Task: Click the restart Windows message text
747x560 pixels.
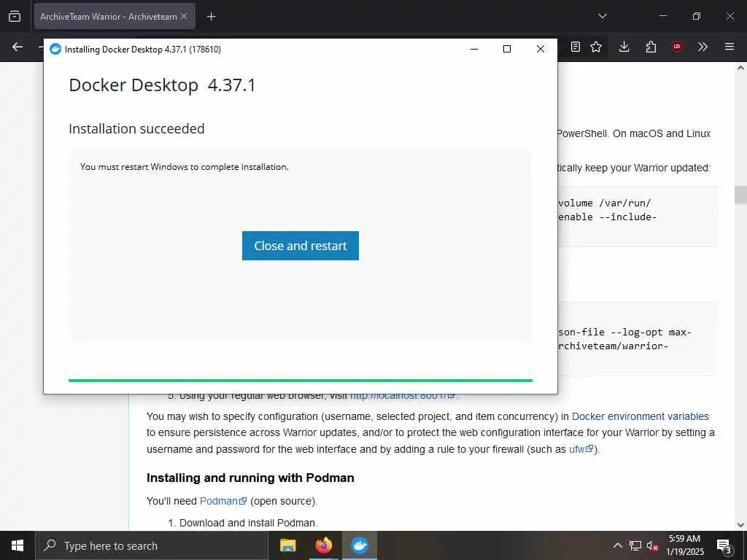Action: point(185,167)
